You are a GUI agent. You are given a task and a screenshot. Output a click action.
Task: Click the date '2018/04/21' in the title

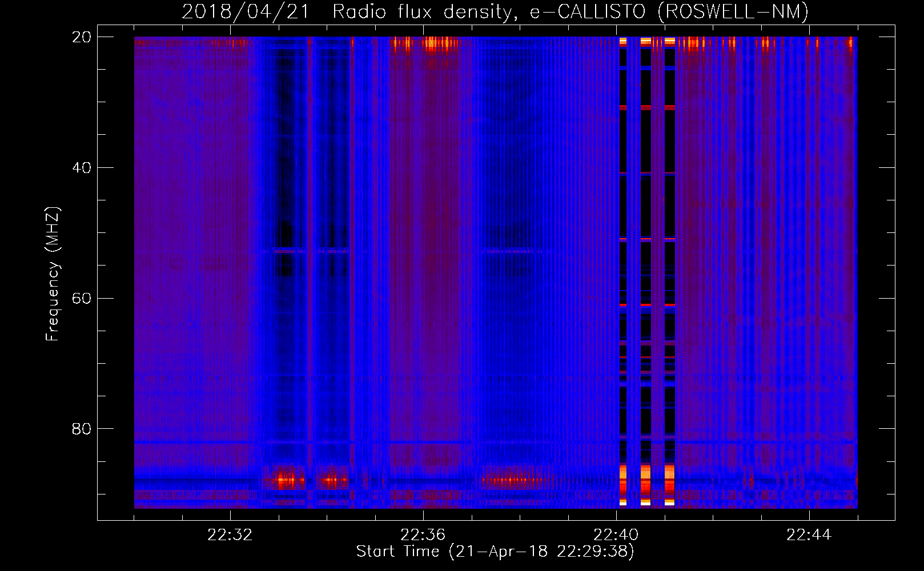tap(245, 11)
